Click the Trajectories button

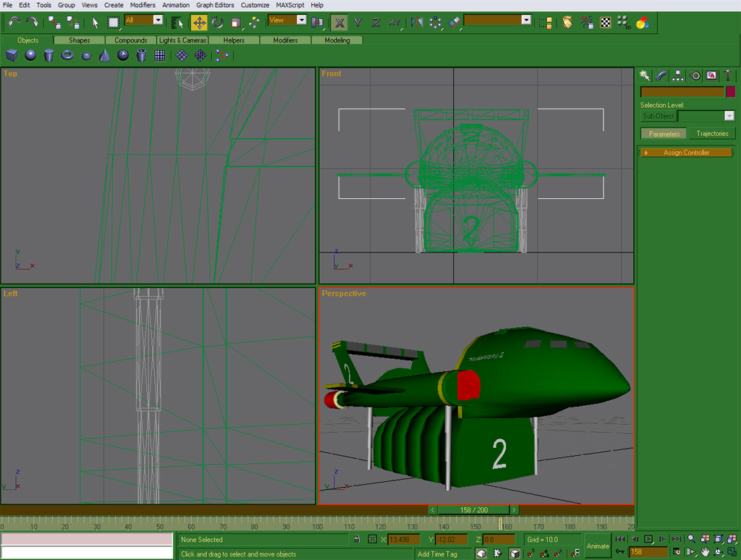(x=712, y=134)
